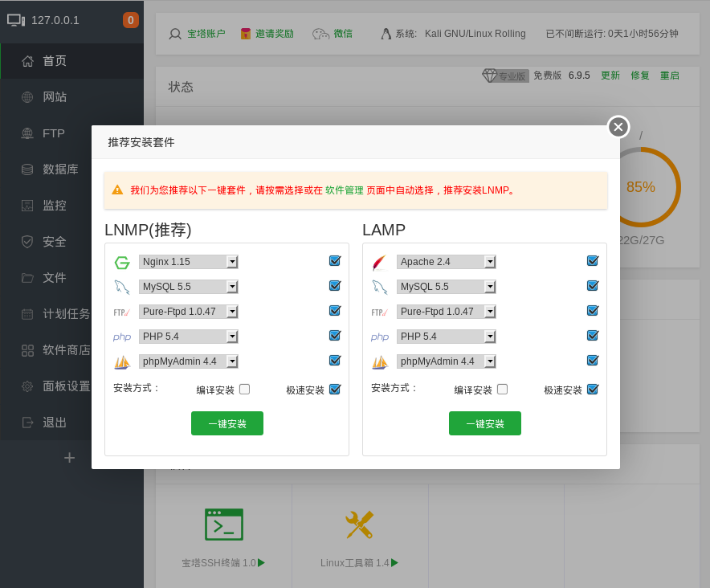Uncheck Pure-Ftpd 1.0.47 in LNMP
Image resolution: width=710 pixels, height=588 pixels.
[x=335, y=311]
